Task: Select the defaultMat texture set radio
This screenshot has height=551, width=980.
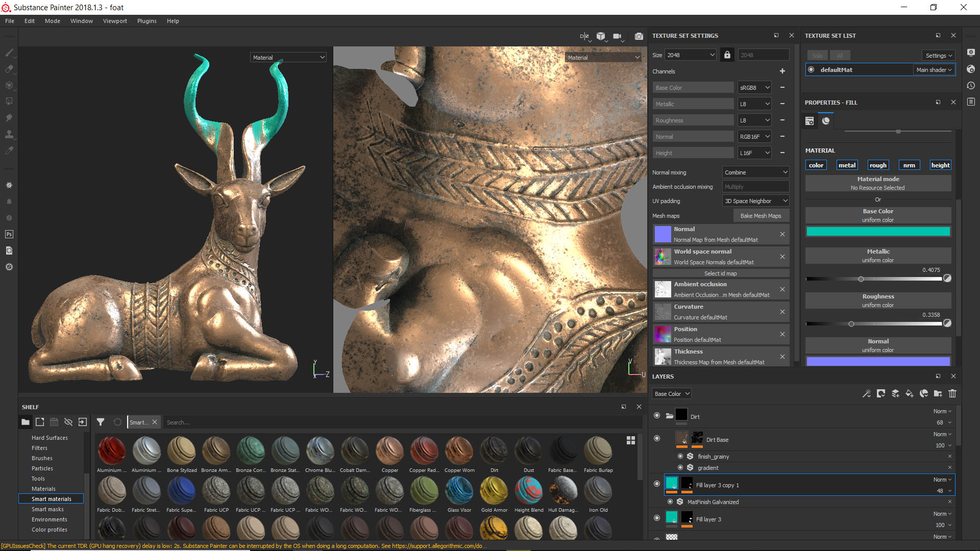Action: tap(811, 69)
